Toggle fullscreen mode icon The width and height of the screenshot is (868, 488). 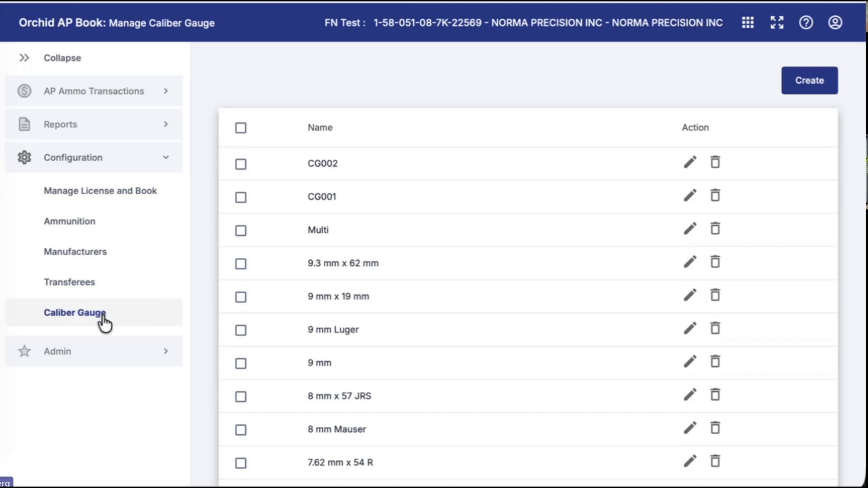tap(777, 23)
